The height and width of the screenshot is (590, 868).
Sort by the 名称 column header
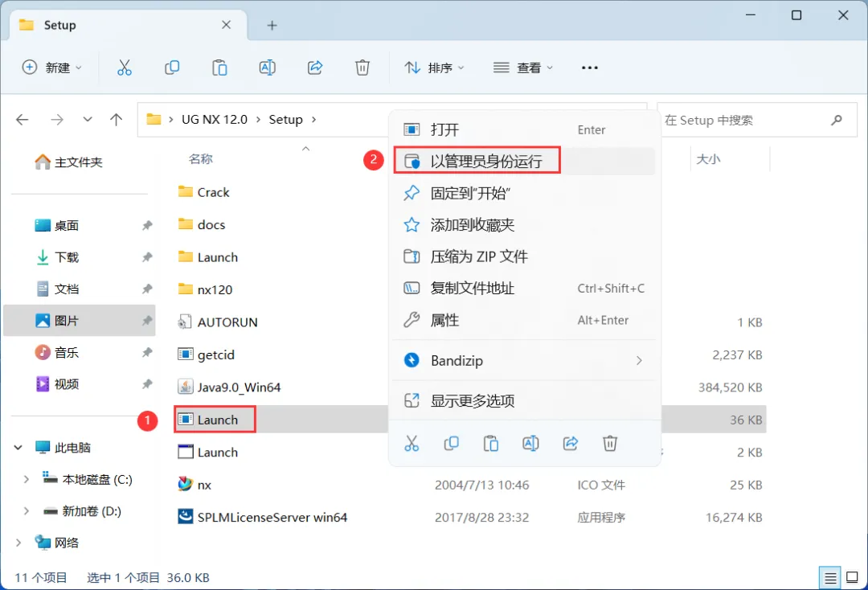tap(200, 159)
